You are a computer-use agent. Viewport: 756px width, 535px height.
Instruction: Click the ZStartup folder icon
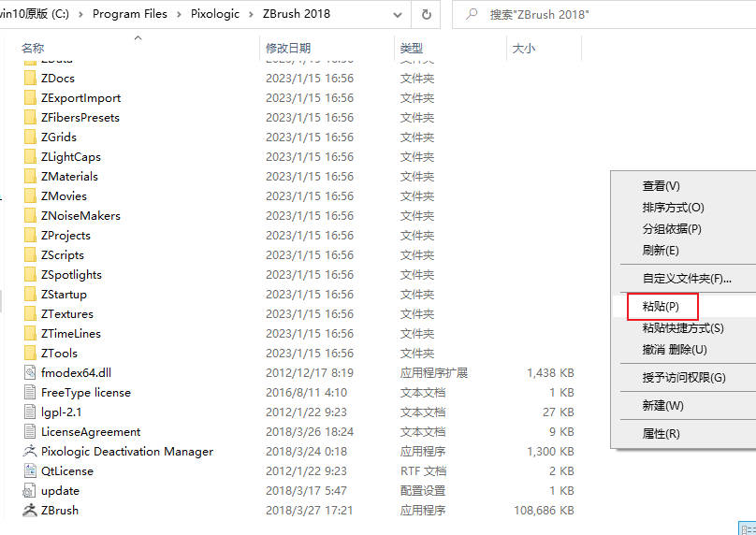pos(30,295)
